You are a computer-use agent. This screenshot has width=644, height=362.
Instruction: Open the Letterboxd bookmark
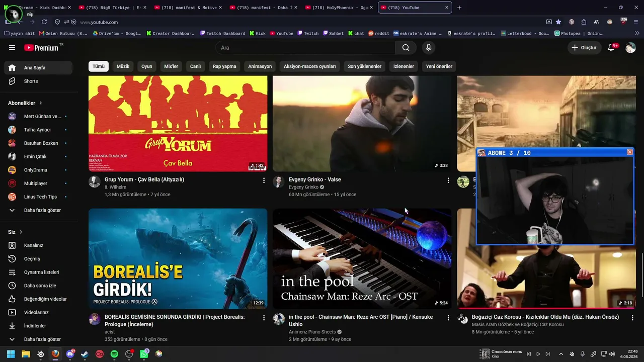(x=525, y=34)
